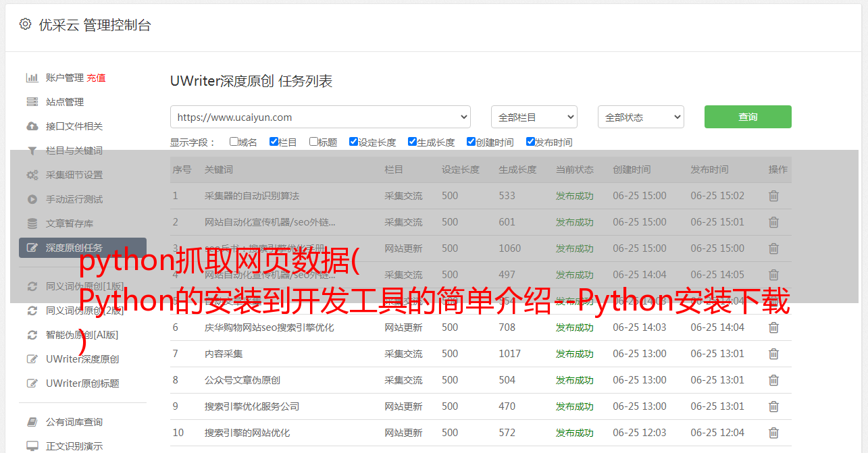868x453 pixels.
Task: Click keyword 搜索引擎优化服务公司
Action: [252, 406]
